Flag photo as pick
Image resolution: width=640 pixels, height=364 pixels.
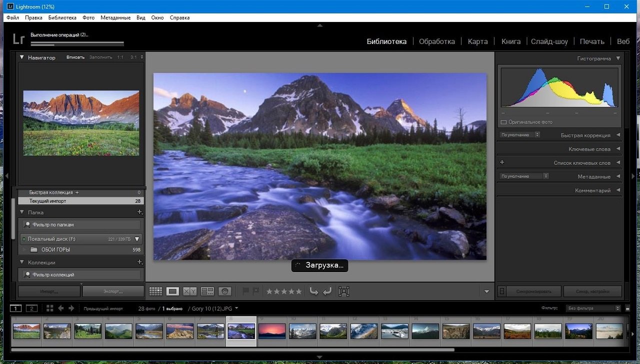coord(245,291)
